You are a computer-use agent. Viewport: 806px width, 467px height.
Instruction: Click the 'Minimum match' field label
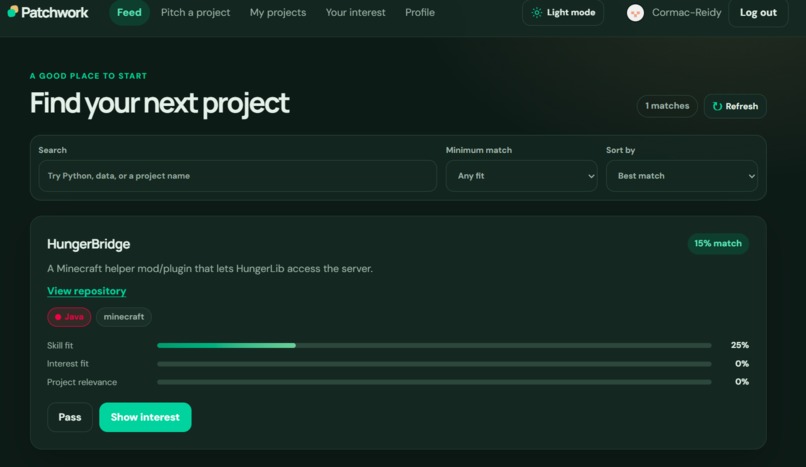pos(479,150)
